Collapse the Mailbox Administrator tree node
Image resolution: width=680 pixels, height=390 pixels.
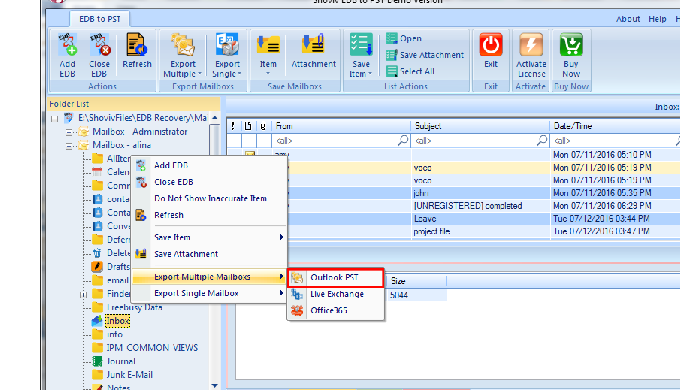69,132
